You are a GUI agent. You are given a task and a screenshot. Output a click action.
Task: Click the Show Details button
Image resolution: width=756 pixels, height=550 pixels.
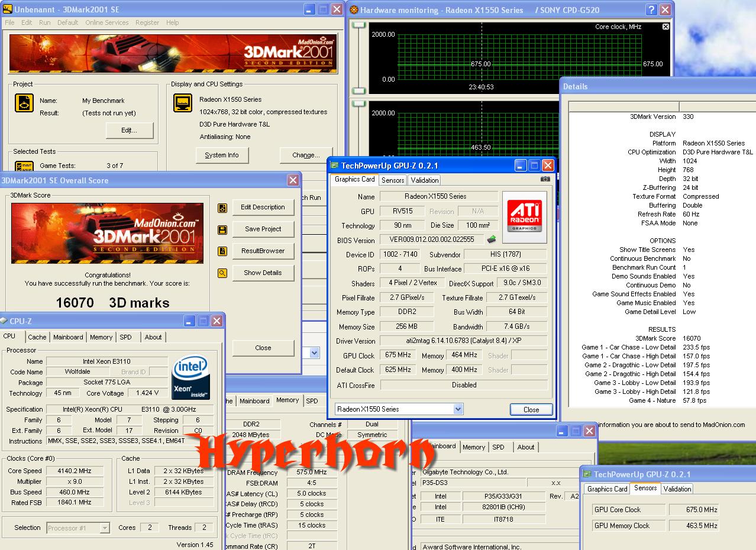click(263, 273)
